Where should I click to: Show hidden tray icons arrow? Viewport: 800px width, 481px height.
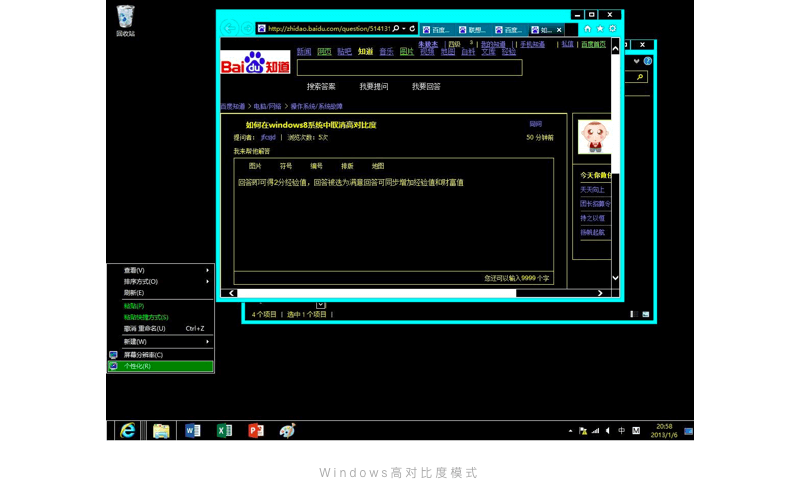pyautogui.click(x=570, y=431)
